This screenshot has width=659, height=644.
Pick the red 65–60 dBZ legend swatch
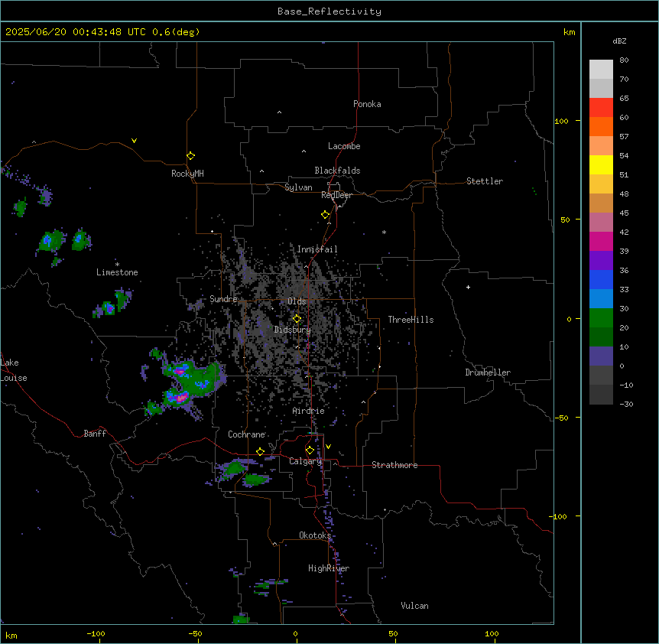pos(601,108)
